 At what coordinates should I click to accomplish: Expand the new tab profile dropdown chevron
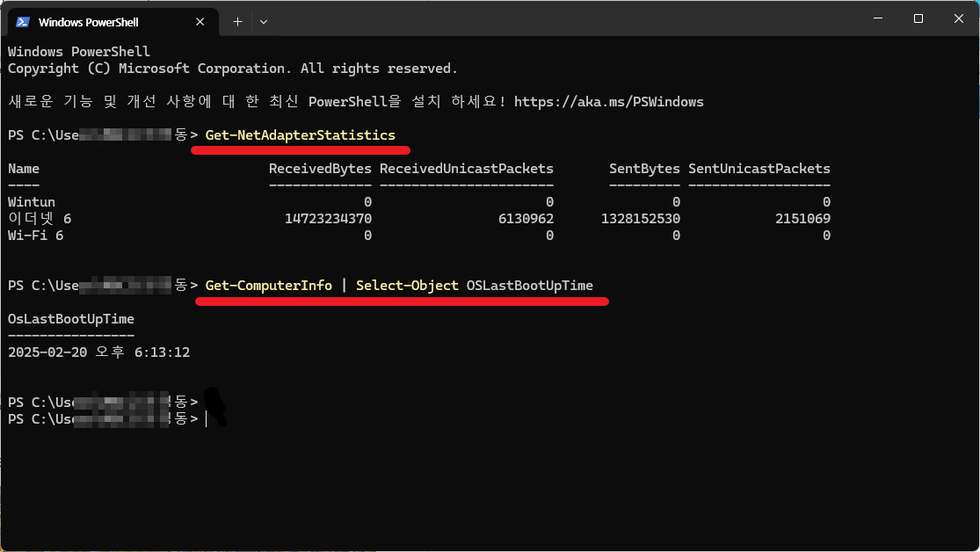[x=264, y=22]
